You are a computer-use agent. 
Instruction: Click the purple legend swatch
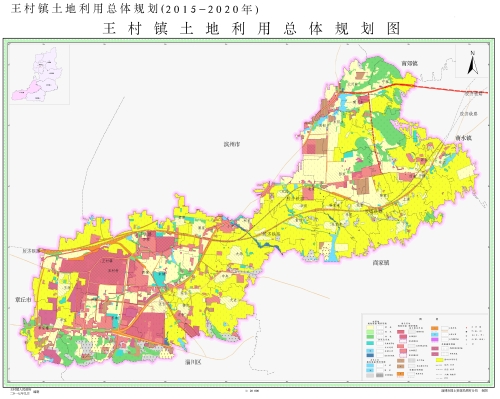click(x=435, y=339)
